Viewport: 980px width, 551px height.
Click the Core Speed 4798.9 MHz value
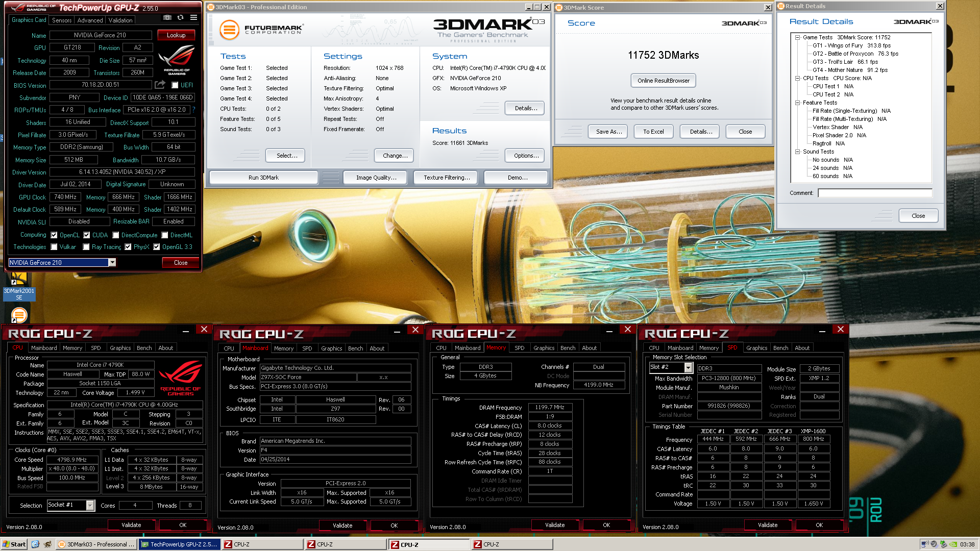pos(72,460)
